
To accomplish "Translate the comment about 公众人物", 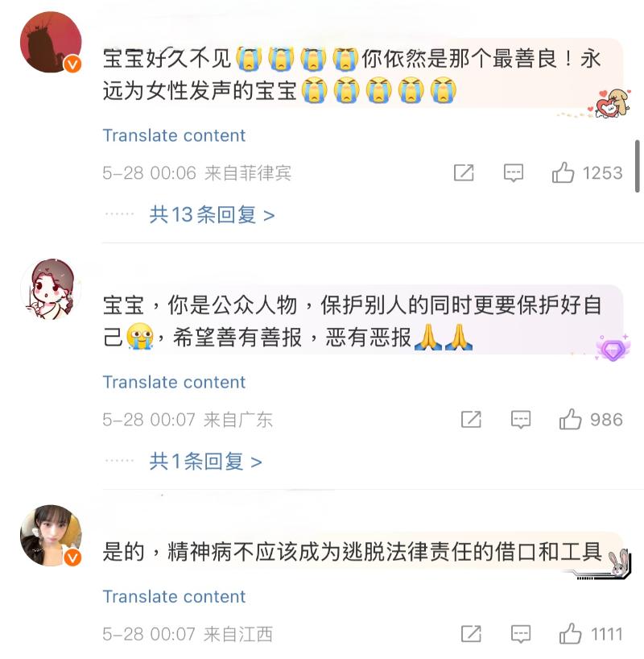I will [x=174, y=382].
